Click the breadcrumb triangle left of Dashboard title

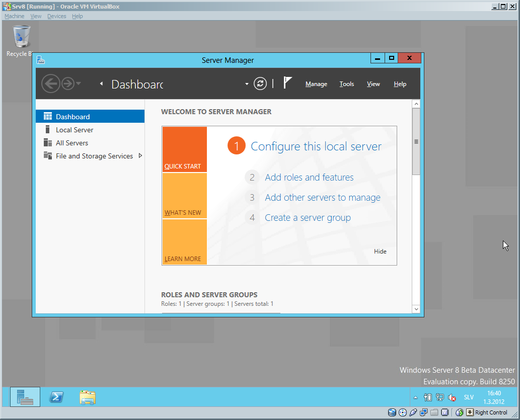pyautogui.click(x=101, y=83)
